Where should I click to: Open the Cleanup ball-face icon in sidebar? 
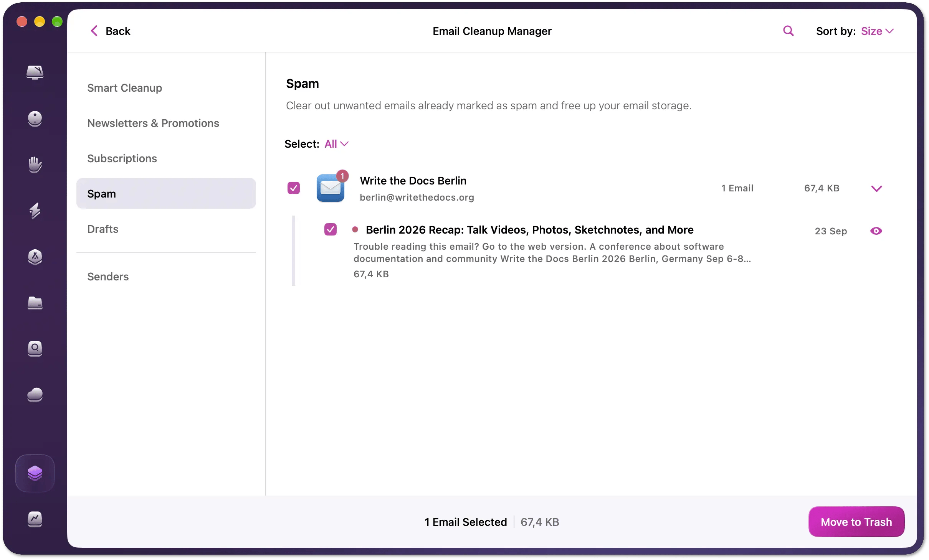(35, 119)
